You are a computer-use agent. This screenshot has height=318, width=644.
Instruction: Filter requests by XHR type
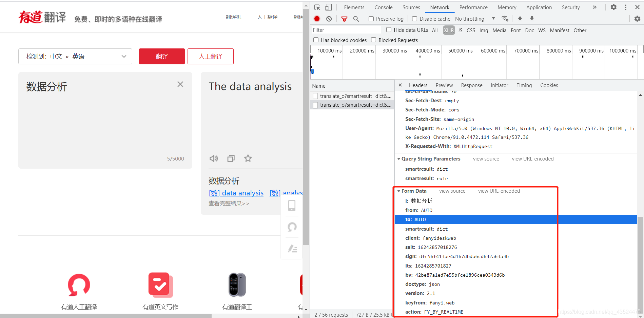[x=449, y=30]
